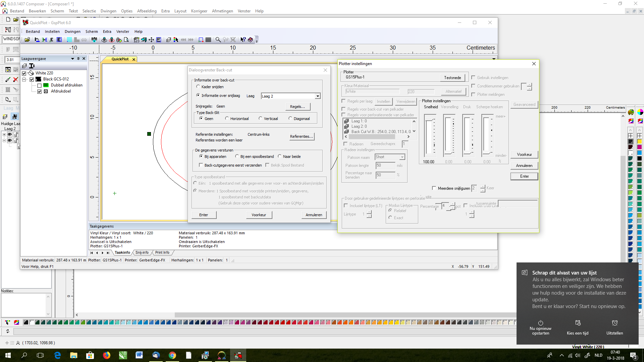Screen dimensions: 644x362
Task: Click the color pointer select icon in toolbar
Action: click(x=176, y=40)
